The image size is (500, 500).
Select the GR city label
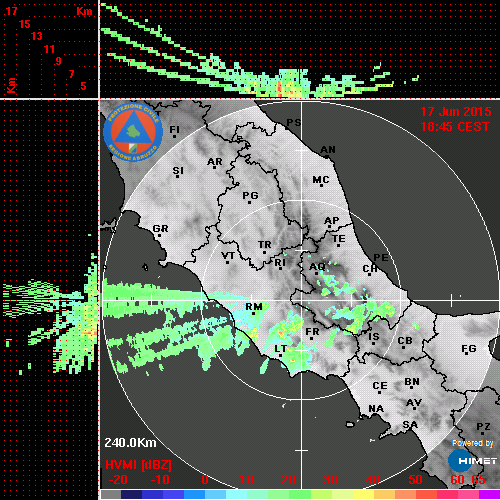pyautogui.click(x=160, y=229)
